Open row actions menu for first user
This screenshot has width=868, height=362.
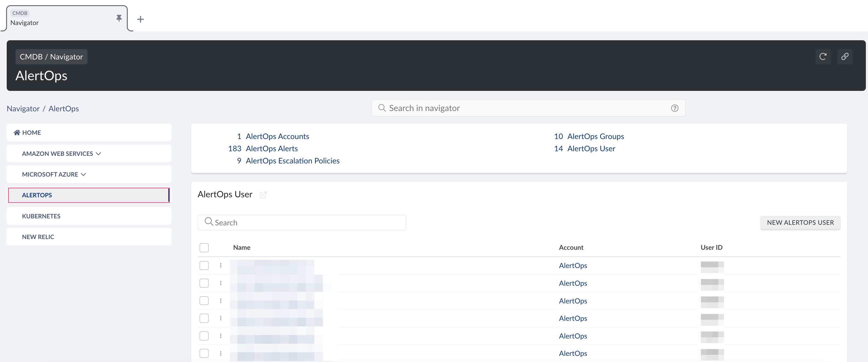(x=221, y=266)
